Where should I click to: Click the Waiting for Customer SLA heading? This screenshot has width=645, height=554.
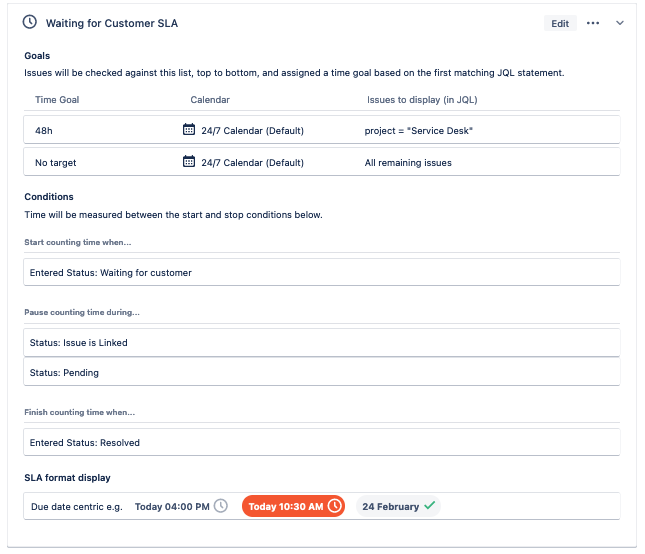coord(112,23)
